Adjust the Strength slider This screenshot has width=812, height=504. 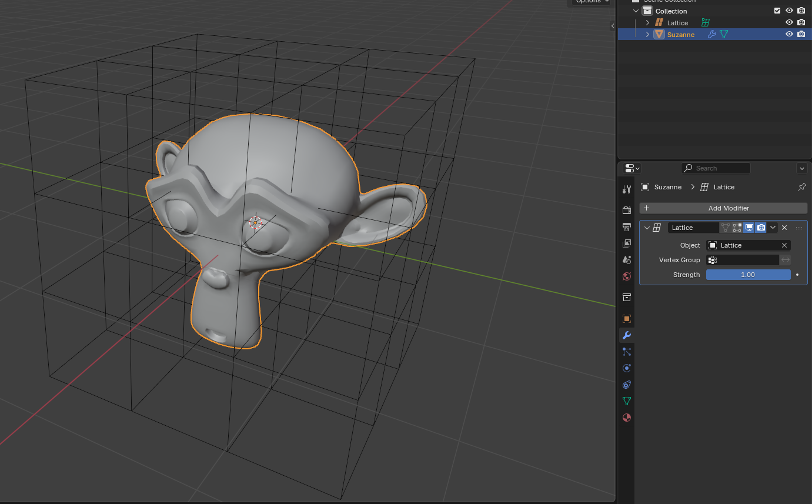(x=748, y=275)
